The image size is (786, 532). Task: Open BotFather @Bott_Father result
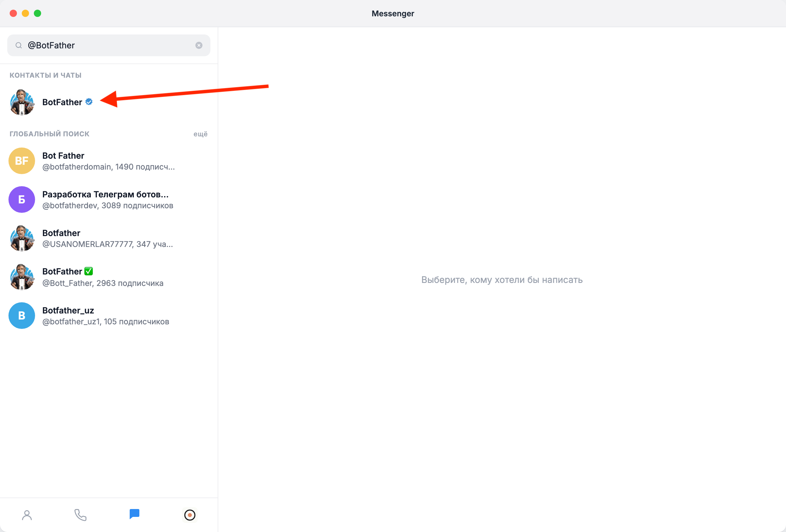109,277
